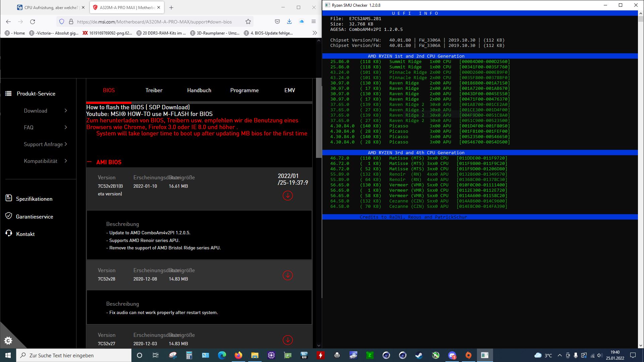Open Firefox hamburger application menu
The image size is (644, 362).
[314, 22]
